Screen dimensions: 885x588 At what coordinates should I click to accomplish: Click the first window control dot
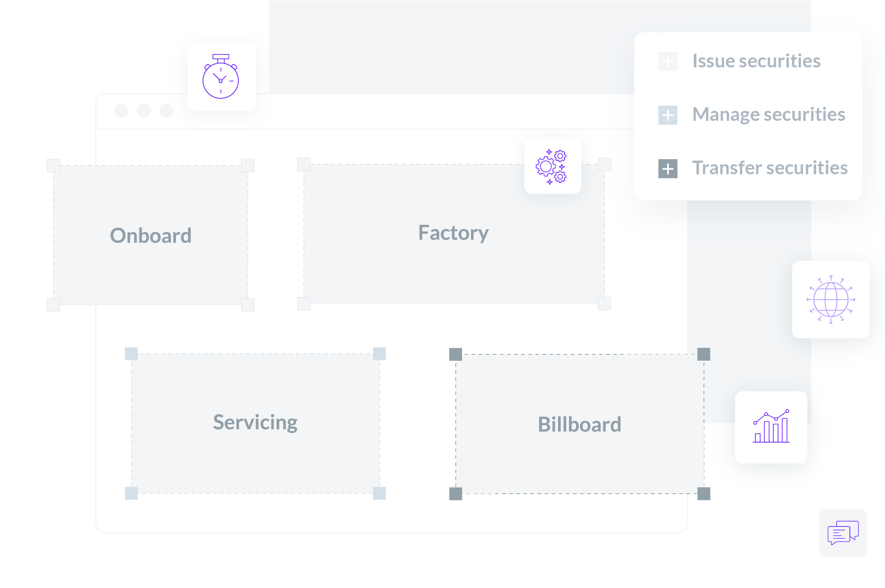(x=121, y=111)
